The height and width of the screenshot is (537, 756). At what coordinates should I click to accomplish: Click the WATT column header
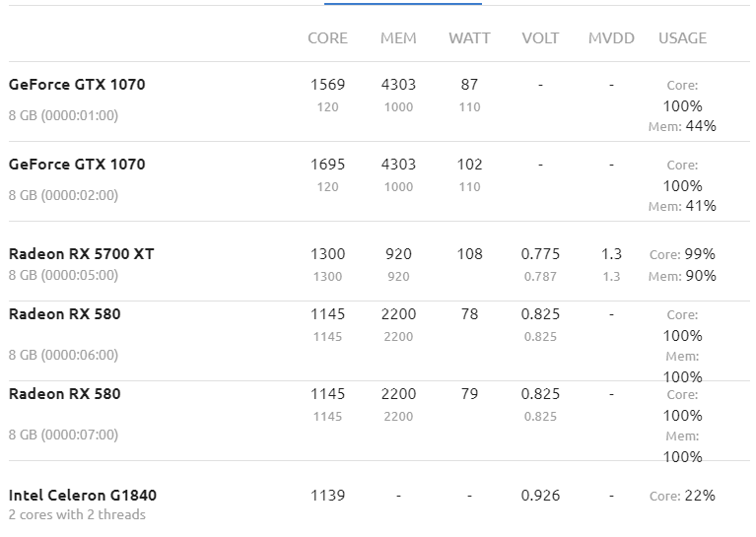coord(469,38)
